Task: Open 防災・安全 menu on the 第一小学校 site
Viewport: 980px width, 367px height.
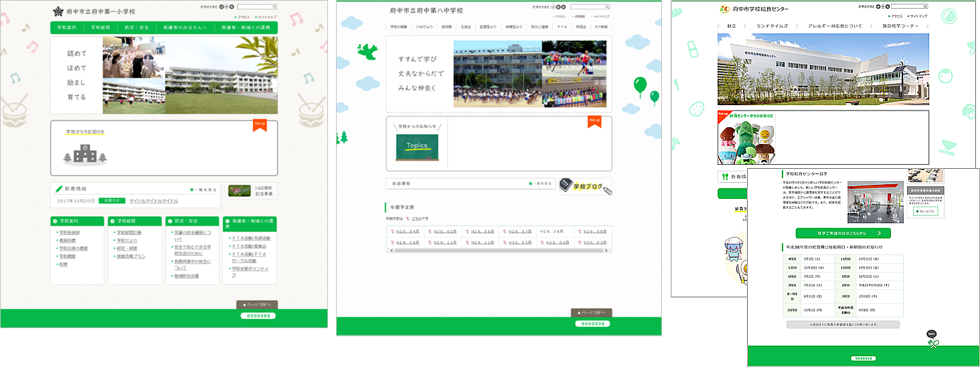Action: point(136,27)
